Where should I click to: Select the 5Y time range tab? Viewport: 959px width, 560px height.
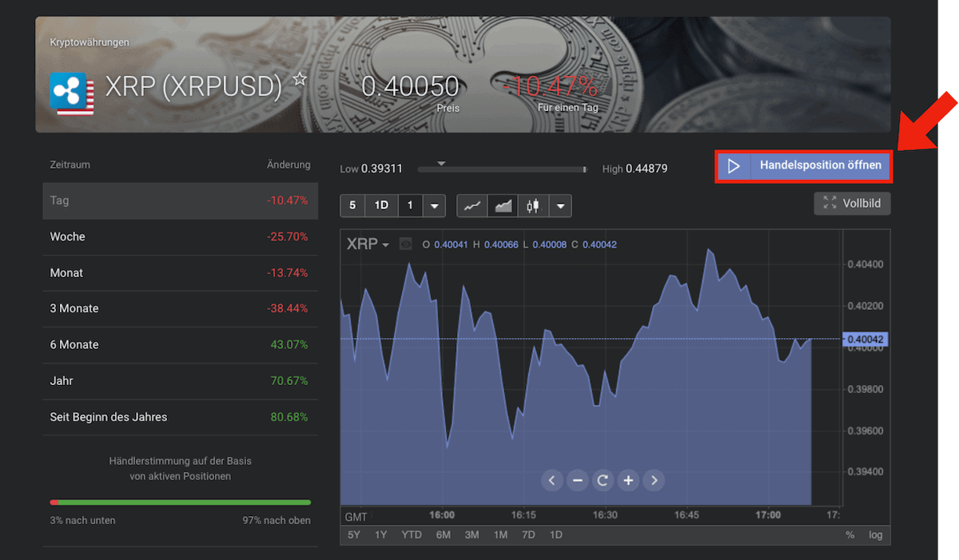353,534
